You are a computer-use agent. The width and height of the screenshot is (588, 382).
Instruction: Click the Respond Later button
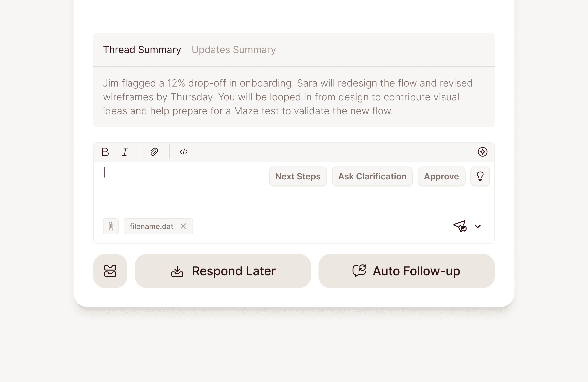coord(223,271)
